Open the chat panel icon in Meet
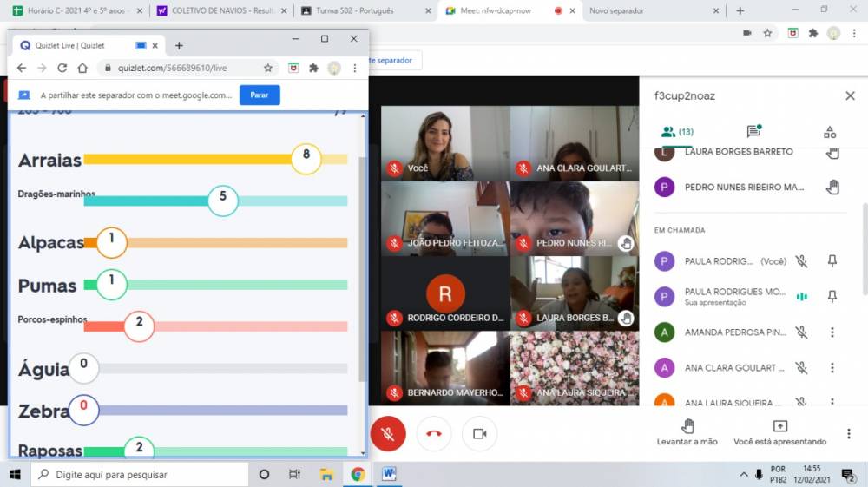The height and width of the screenshot is (487, 868). 753,132
